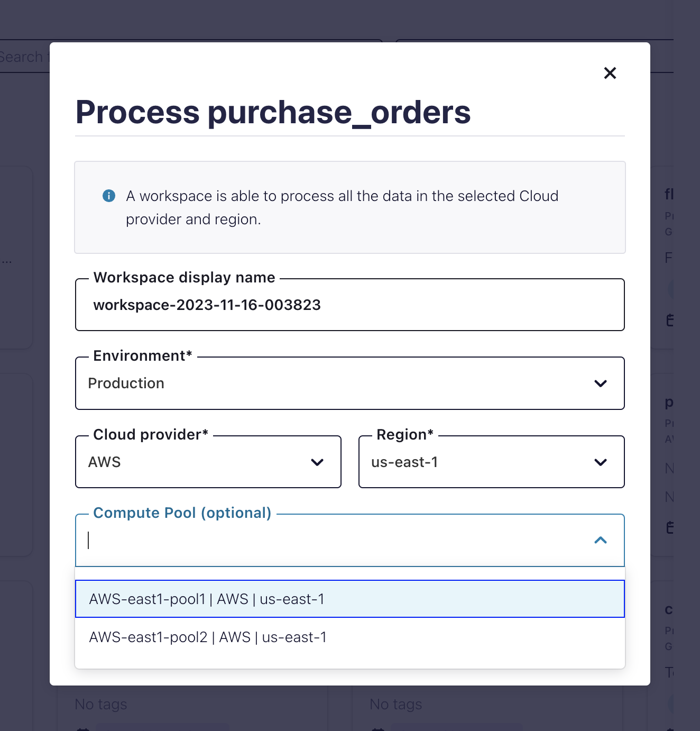Focus the Compute Pool text input
700x731 pixels.
tap(333, 540)
